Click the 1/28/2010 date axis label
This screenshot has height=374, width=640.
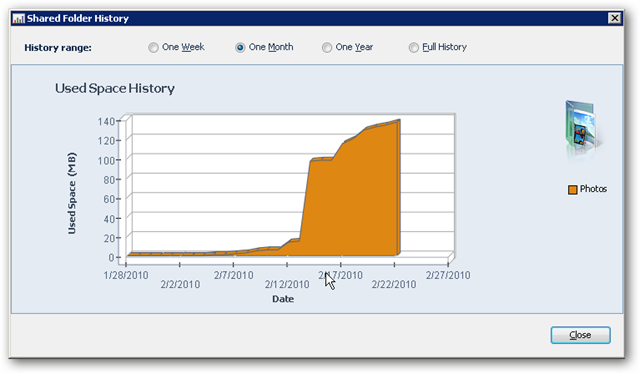coord(126,275)
